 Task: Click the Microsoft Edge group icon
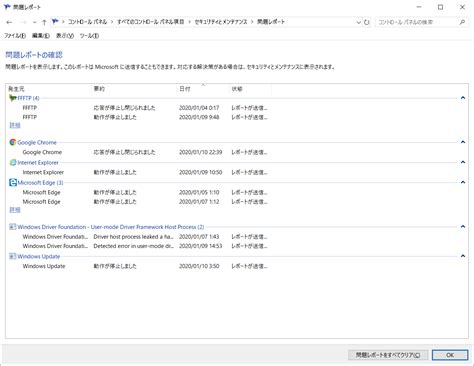tap(13, 182)
